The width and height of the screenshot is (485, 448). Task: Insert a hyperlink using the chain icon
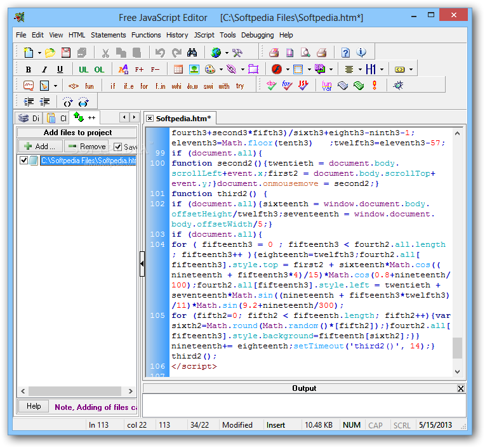231,69
